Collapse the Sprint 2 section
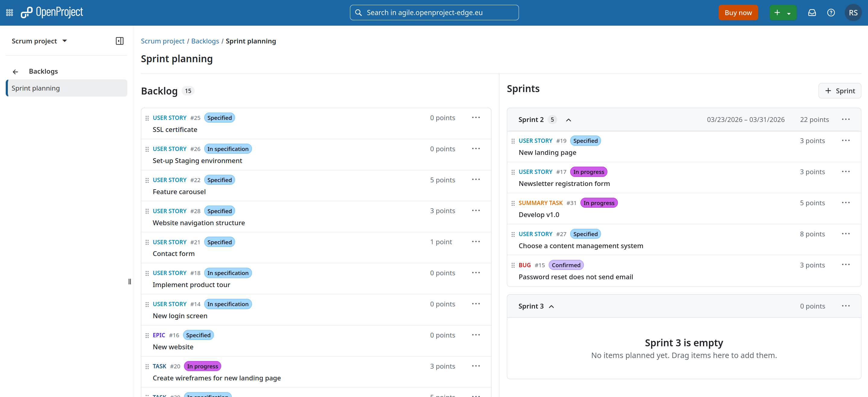This screenshot has width=868, height=397. tap(568, 120)
